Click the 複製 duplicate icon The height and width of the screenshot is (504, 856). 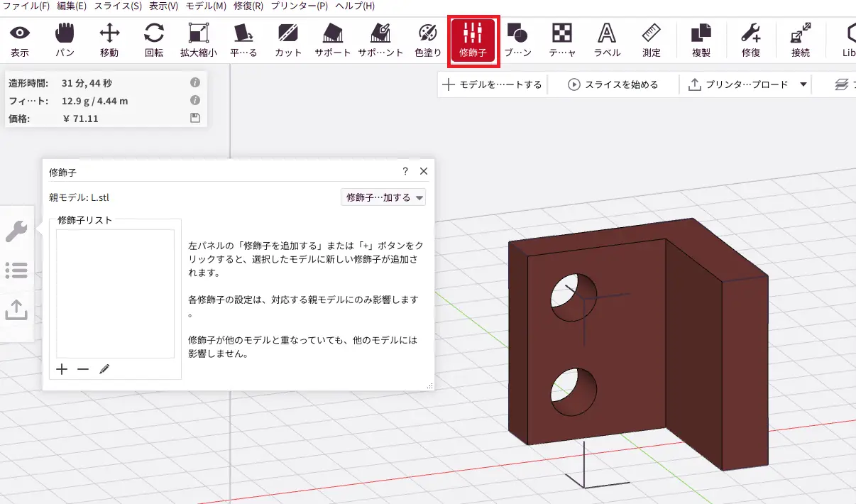701,39
